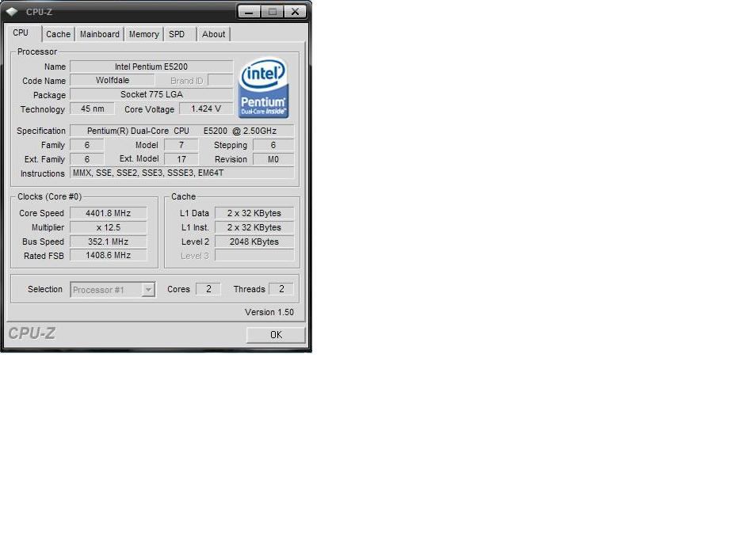The height and width of the screenshot is (548, 756).
Task: Click the Code Name value Wolfdale
Action: pos(113,81)
